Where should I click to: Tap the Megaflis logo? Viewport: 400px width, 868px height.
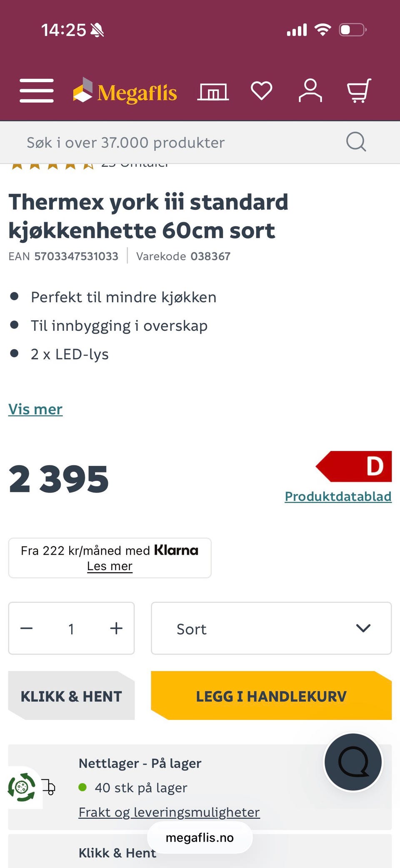click(x=125, y=91)
